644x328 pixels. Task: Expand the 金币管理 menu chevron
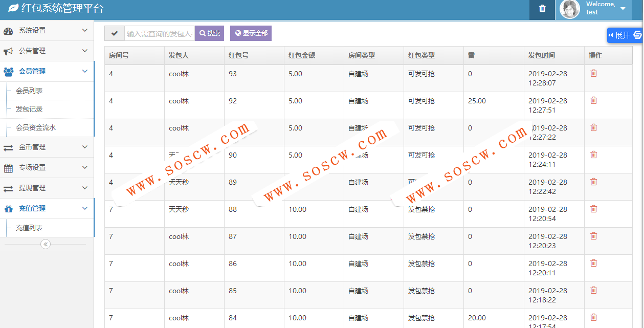click(x=85, y=147)
